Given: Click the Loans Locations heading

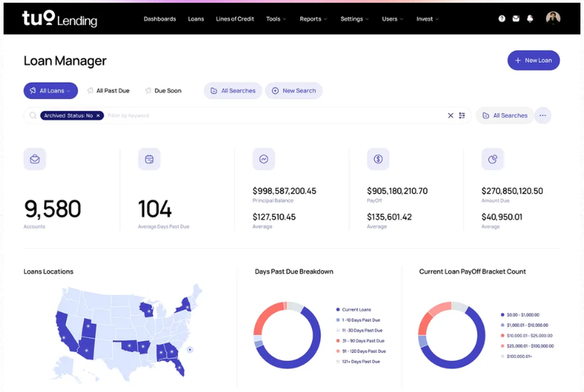Looking at the screenshot, I should (48, 271).
